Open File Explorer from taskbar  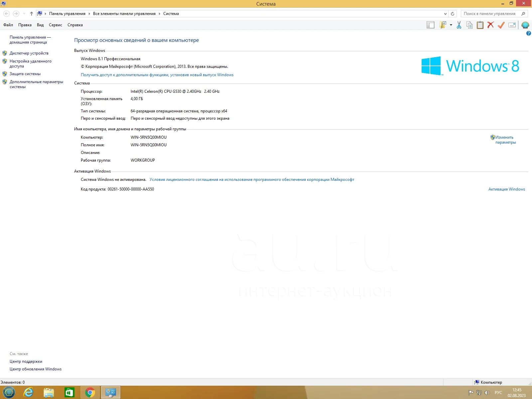click(49, 393)
